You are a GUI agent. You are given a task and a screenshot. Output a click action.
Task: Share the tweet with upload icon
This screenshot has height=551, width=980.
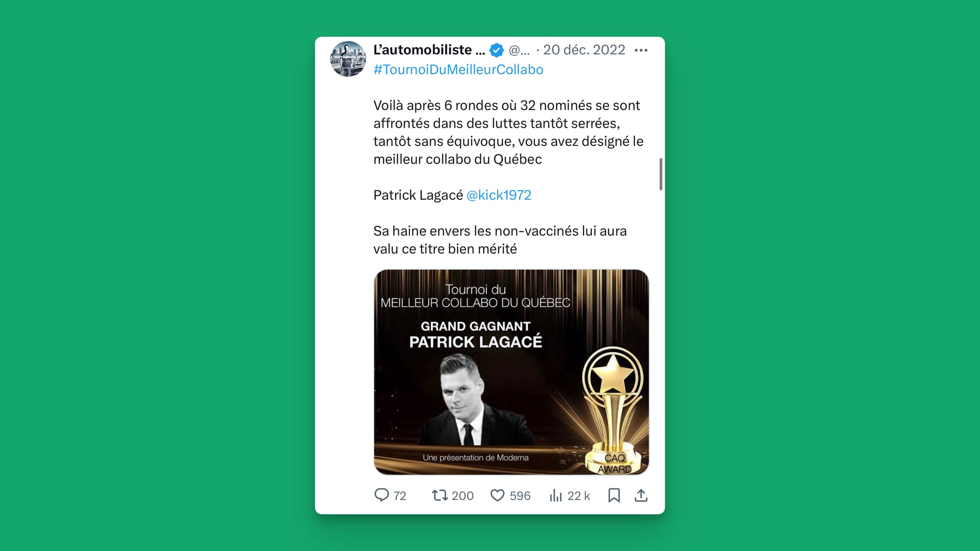click(x=641, y=495)
